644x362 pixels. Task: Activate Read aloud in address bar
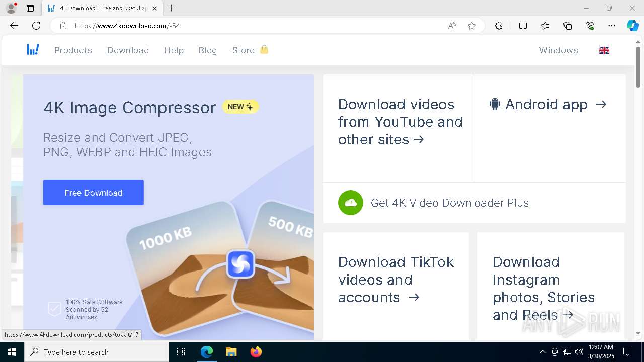coord(452,26)
